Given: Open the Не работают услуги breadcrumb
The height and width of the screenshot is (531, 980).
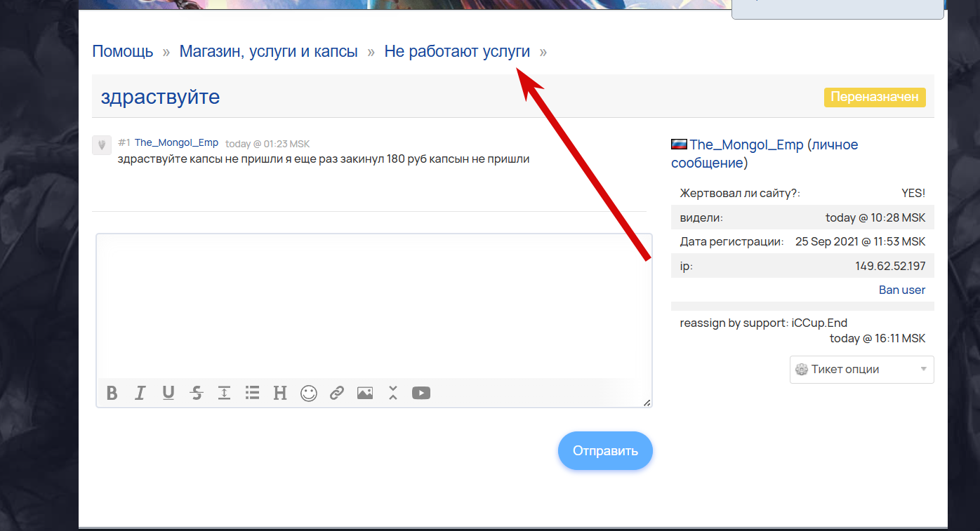Looking at the screenshot, I should click(457, 51).
